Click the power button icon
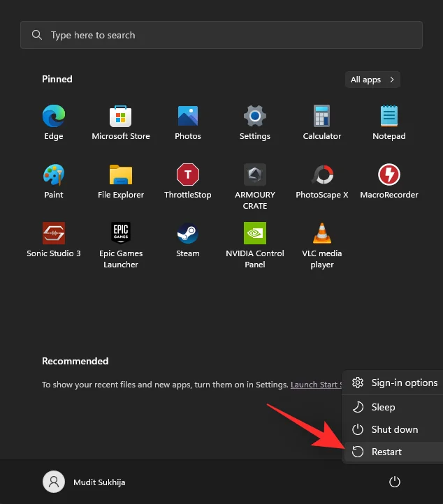Image resolution: width=443 pixels, height=504 pixels. 395,482
